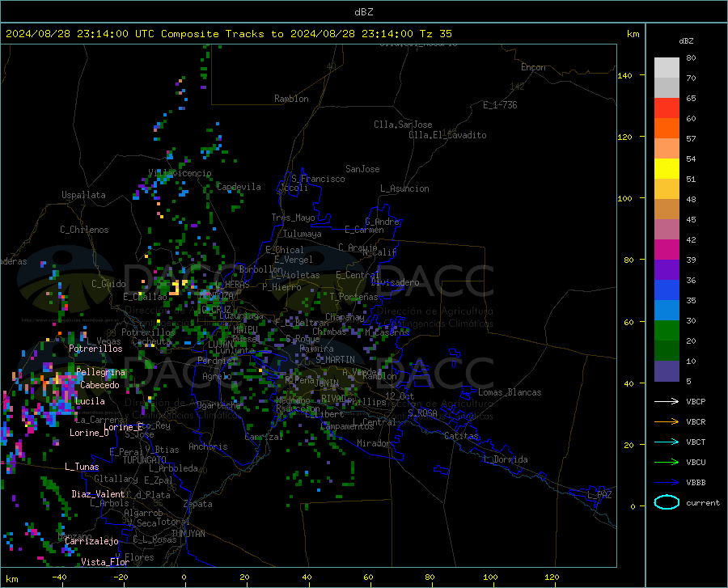The width and height of the screenshot is (728, 588).
Task: Click the 'Catitas' map label
Action: point(461,436)
